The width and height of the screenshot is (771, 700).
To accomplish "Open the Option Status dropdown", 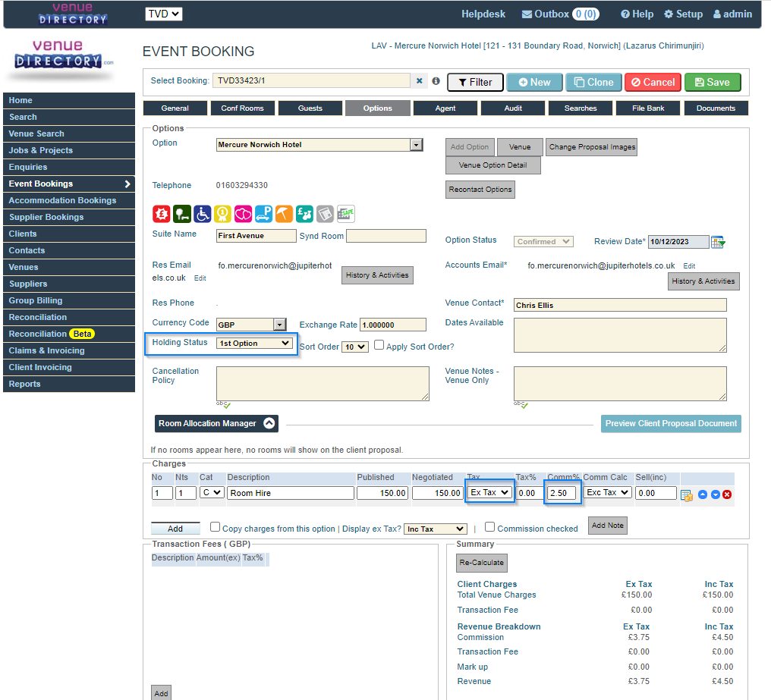I will 543,241.
